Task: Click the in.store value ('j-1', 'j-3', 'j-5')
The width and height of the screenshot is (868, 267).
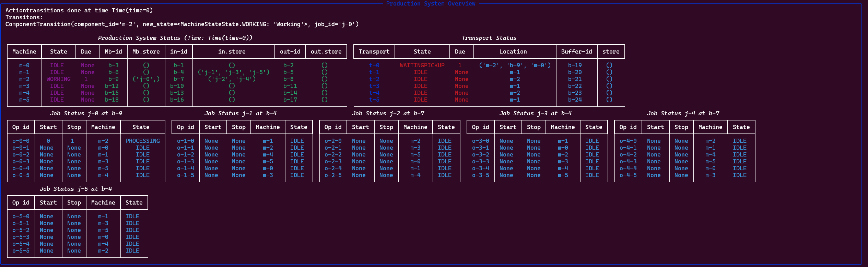Action: [x=234, y=72]
